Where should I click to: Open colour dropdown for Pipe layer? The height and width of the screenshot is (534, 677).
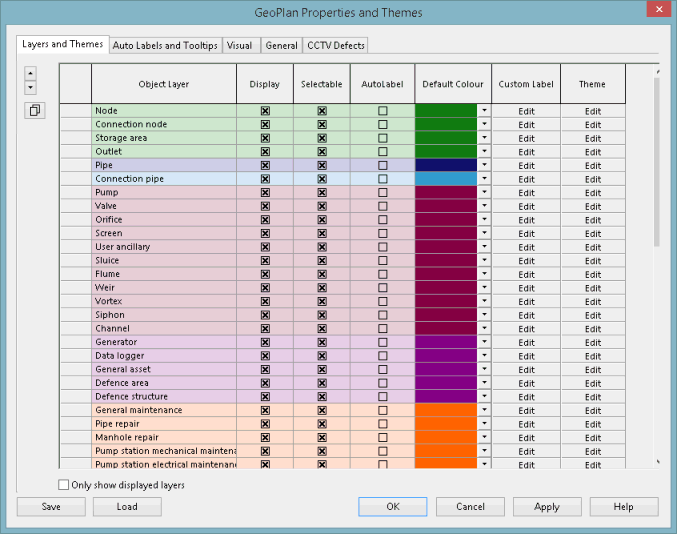484,165
